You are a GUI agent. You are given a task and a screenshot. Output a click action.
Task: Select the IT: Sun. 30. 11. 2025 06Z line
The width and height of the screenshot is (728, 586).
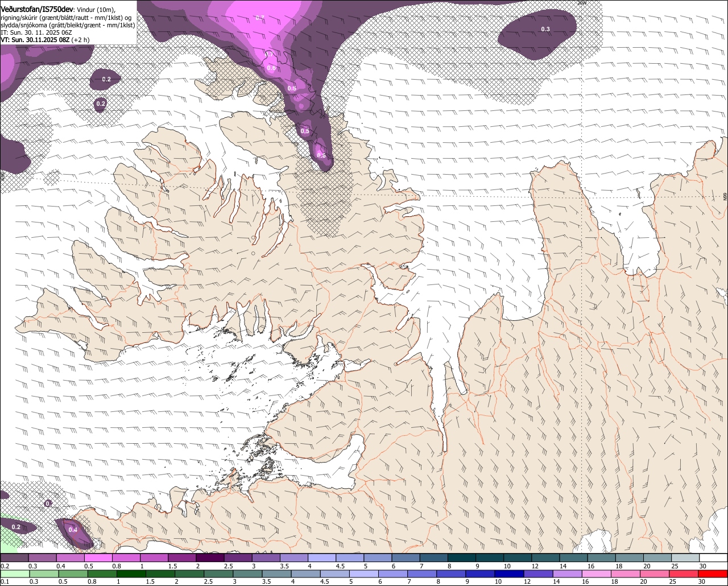pos(36,32)
